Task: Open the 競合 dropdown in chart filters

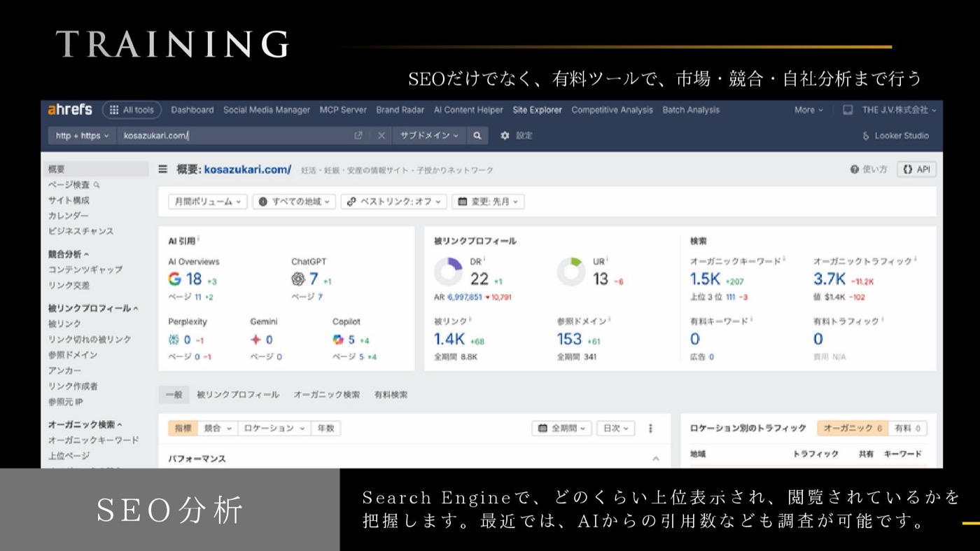Action: (218, 428)
